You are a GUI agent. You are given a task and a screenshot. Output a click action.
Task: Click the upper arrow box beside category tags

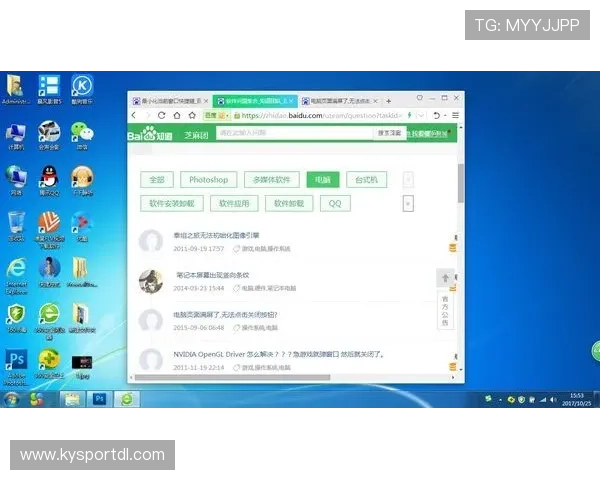pyautogui.click(x=408, y=180)
